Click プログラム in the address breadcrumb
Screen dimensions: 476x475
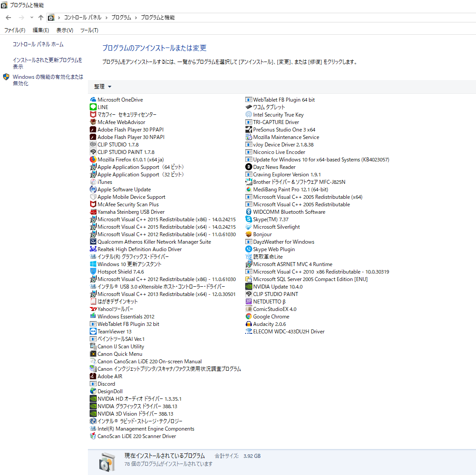pyautogui.click(x=121, y=18)
